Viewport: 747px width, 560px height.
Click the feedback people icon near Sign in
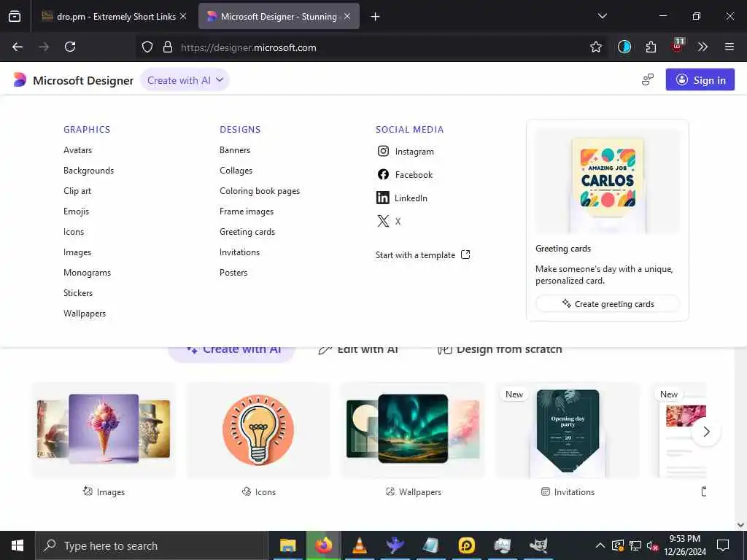coord(648,79)
